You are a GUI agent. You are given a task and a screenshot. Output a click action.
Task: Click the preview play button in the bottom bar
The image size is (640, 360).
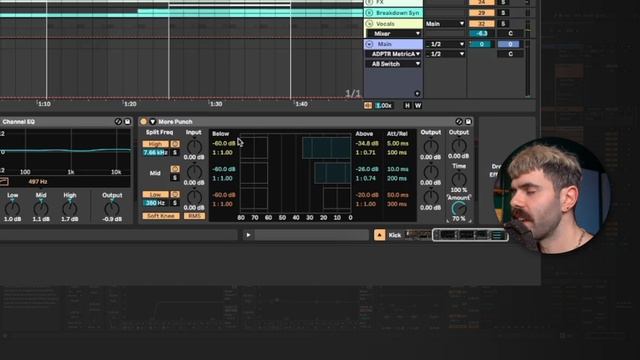pos(248,235)
